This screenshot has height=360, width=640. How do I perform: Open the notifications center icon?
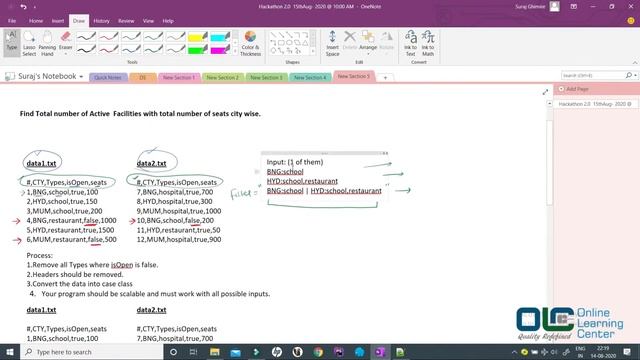click(x=627, y=352)
